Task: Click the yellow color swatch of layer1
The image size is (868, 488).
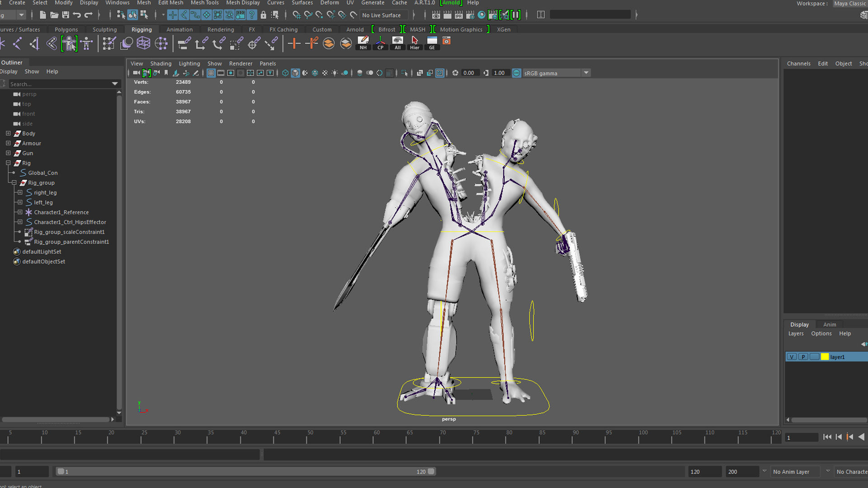Action: (825, 357)
